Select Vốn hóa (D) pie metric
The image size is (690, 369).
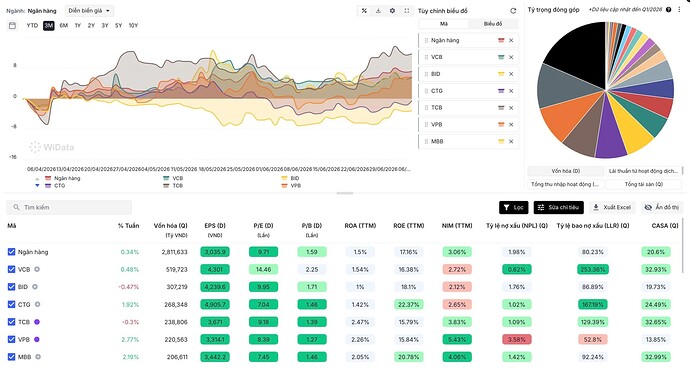(565, 171)
